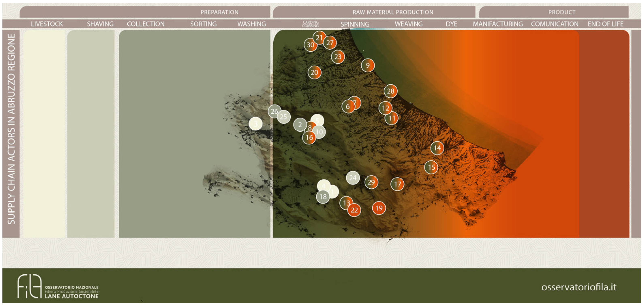Viewport: 644px width, 306px height.
Task: Click marker 29 on the map
Action: tap(371, 182)
